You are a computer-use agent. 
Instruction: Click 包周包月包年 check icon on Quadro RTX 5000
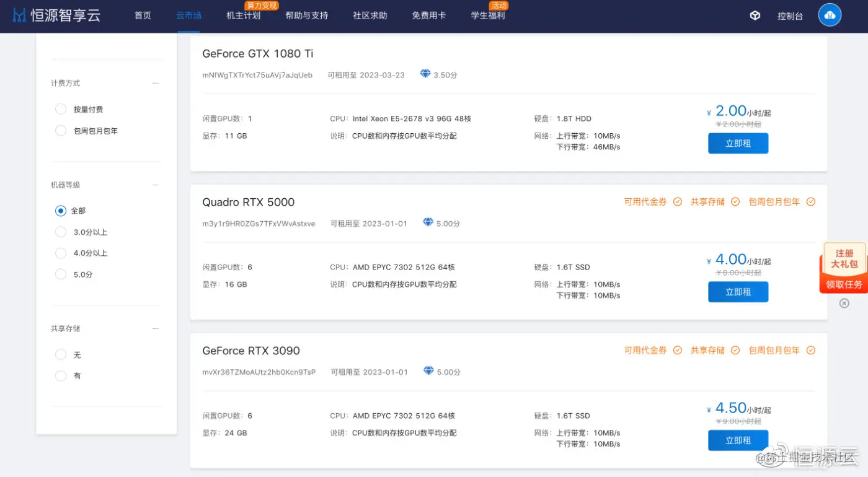pyautogui.click(x=811, y=202)
